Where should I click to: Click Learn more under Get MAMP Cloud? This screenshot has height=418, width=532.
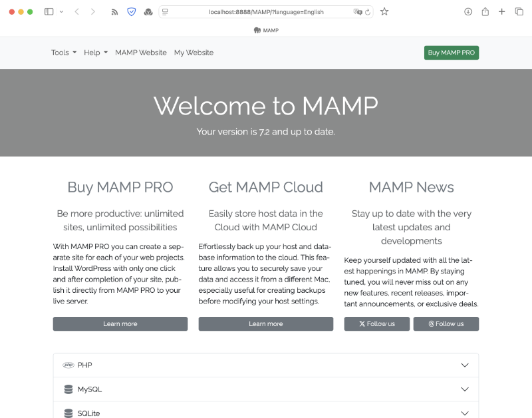[265, 323]
